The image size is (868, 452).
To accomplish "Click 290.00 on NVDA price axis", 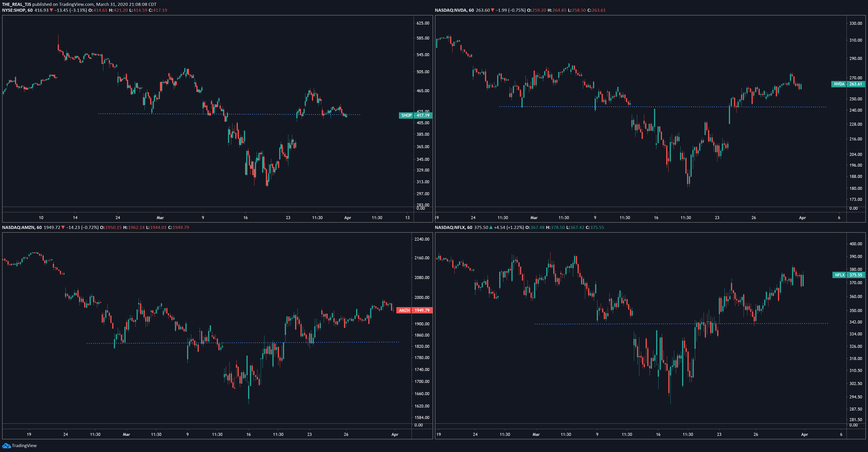I will [x=856, y=58].
